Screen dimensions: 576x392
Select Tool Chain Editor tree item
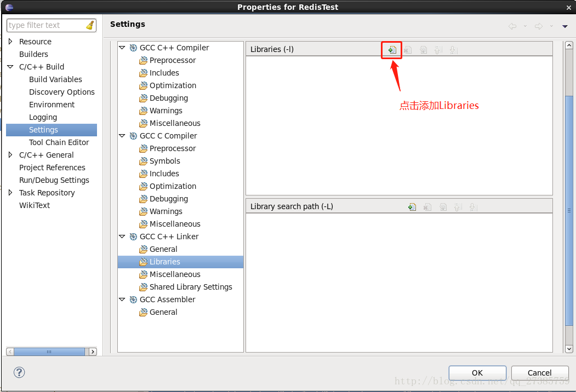59,142
